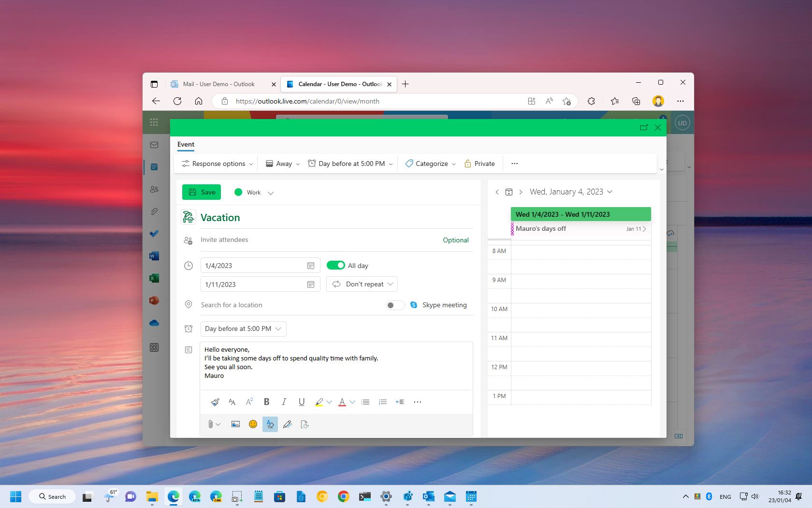Open Mauro's days off event

coord(581,228)
